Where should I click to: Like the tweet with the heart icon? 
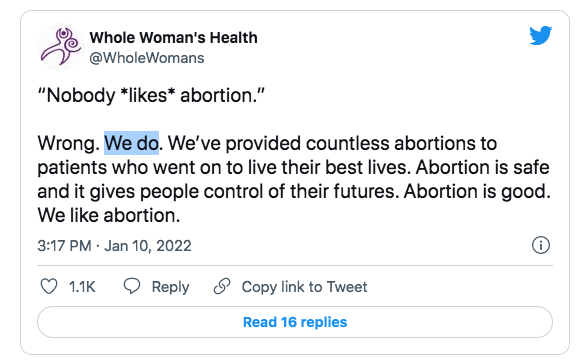point(49,287)
